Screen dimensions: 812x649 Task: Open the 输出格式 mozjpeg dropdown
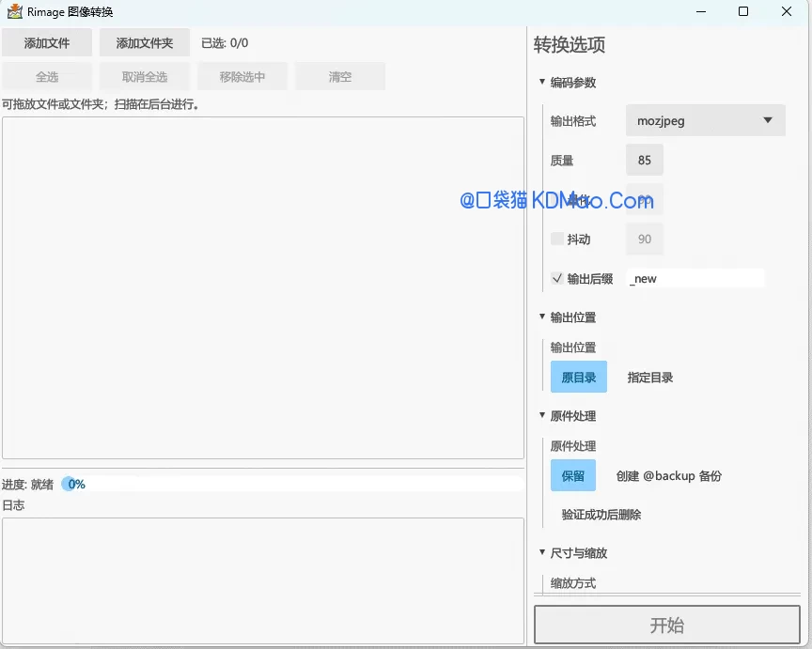click(x=705, y=120)
